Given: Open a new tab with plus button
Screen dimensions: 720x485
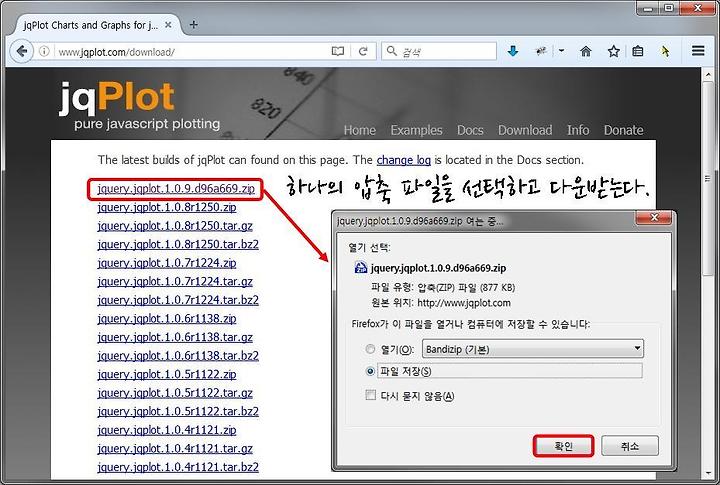Looking at the screenshot, I should click(193, 25).
